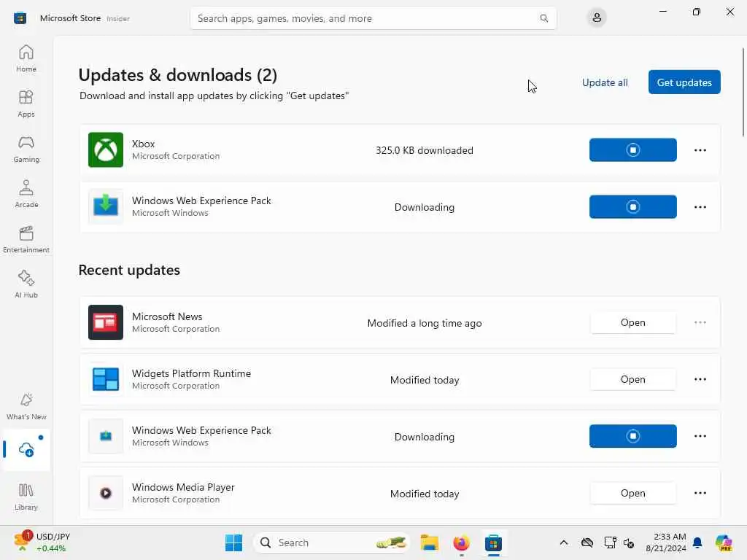Open the Gaming section in sidebar

[26, 149]
